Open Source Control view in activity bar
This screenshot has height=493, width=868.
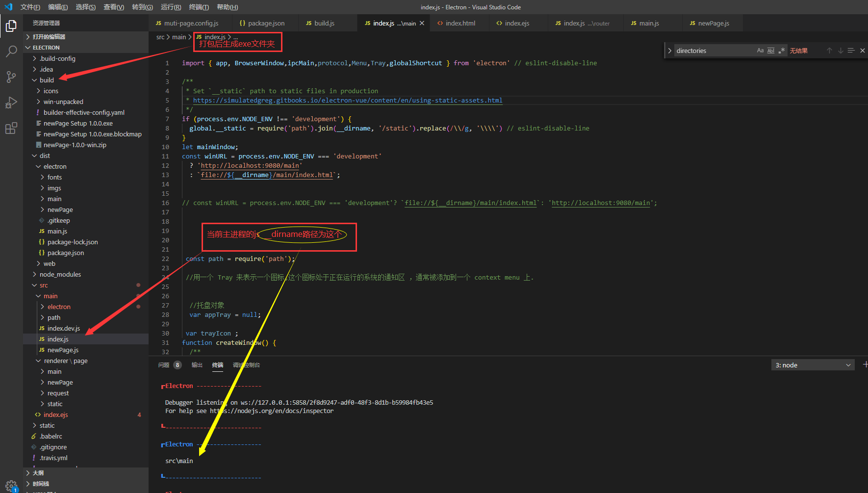11,77
